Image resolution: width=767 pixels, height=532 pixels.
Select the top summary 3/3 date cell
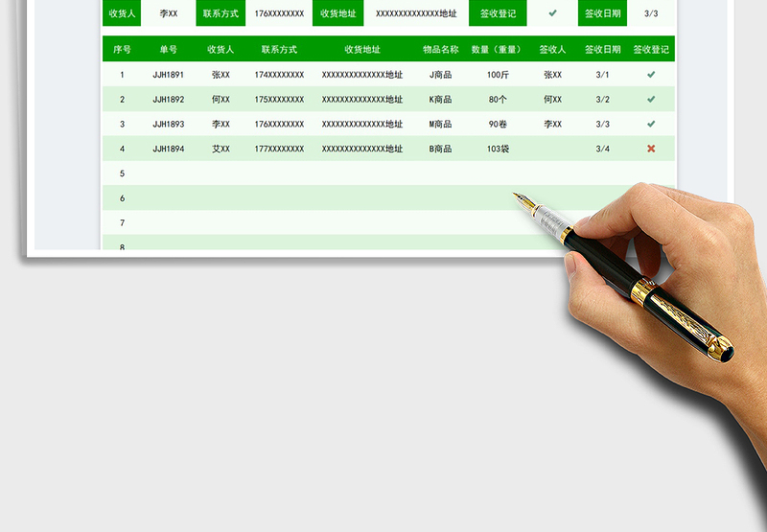point(651,13)
